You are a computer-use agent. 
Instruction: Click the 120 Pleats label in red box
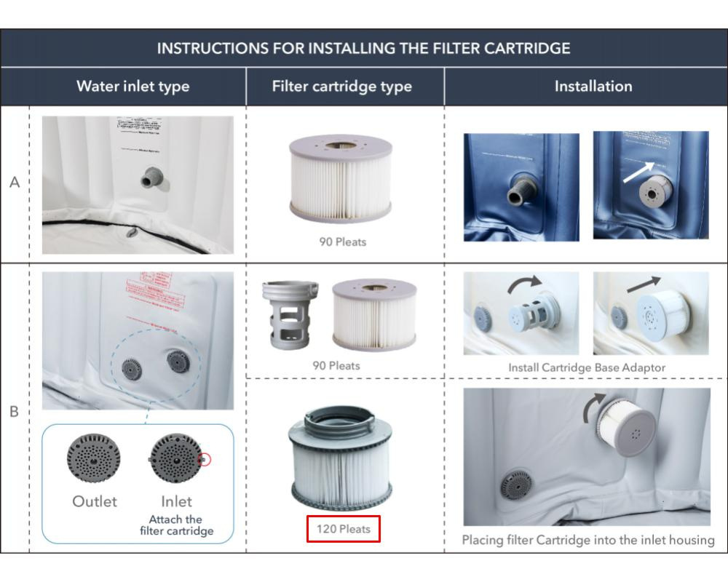344,529
